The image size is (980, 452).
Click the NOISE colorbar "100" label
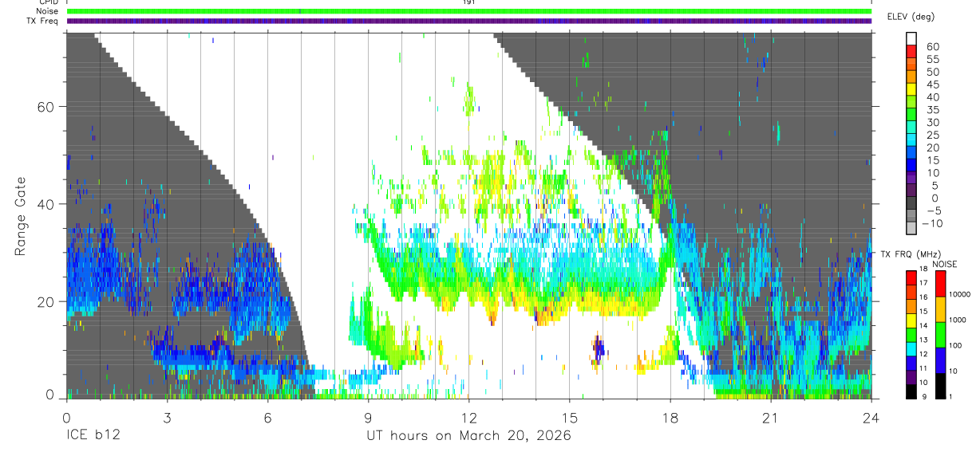click(954, 345)
